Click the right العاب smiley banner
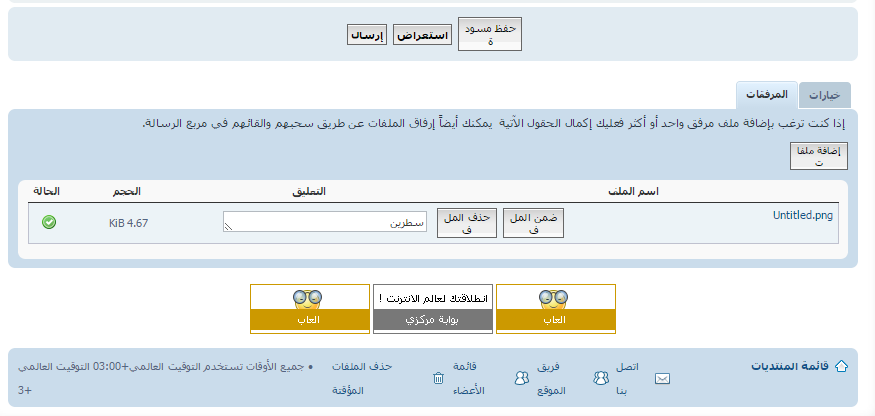Image resolution: width=875 pixels, height=416 pixels. (x=556, y=308)
